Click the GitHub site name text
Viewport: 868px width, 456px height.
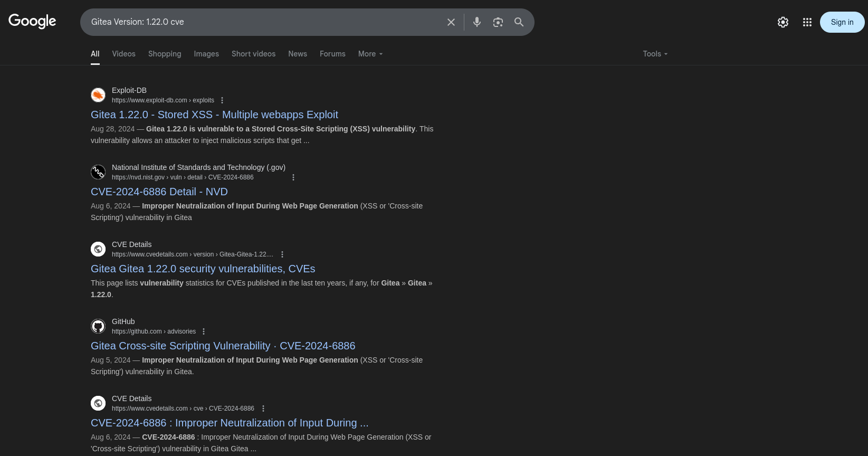(x=123, y=321)
